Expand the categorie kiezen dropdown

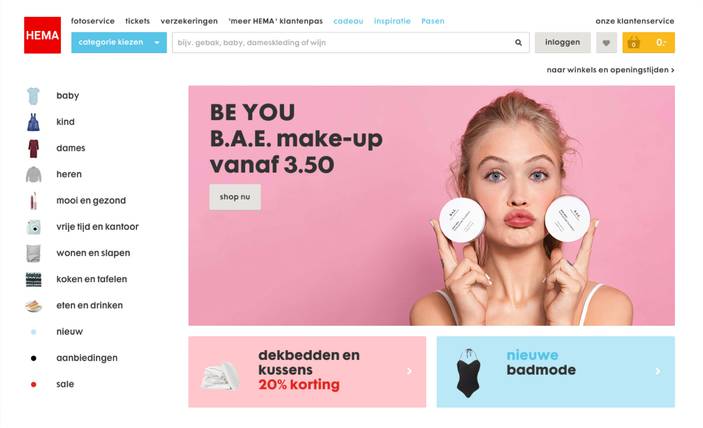(x=119, y=43)
